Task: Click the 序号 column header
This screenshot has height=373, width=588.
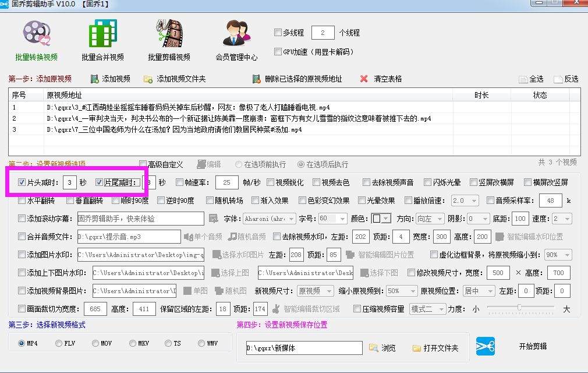Action: [26, 95]
